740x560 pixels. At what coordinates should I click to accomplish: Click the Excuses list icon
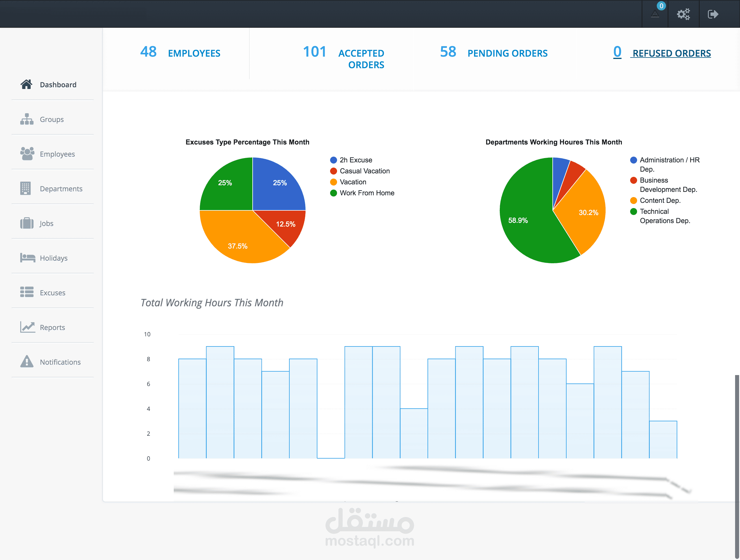tap(27, 292)
